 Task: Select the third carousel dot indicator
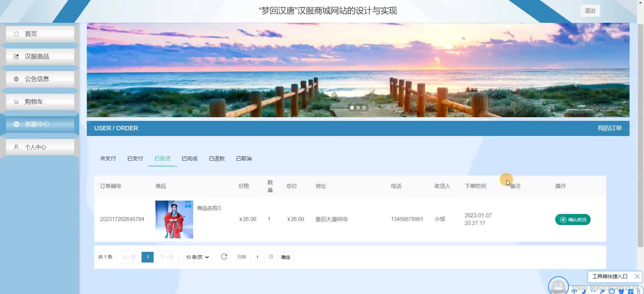[364, 107]
